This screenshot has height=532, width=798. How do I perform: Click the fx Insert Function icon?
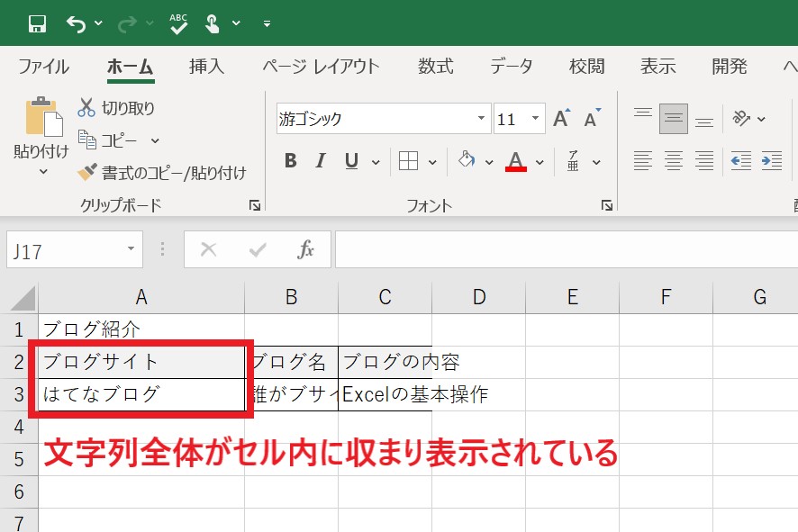(305, 249)
